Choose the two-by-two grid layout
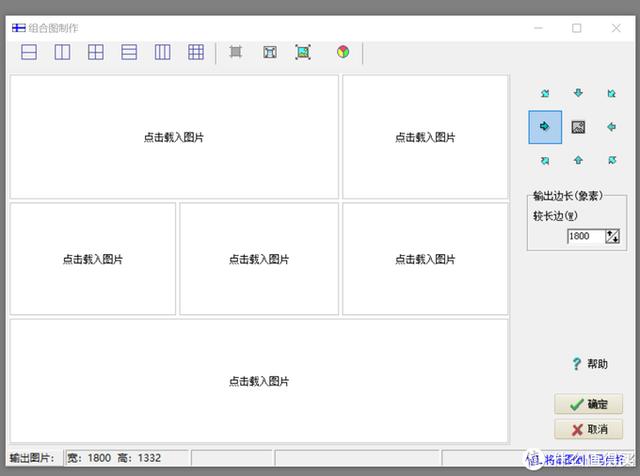 point(96,52)
